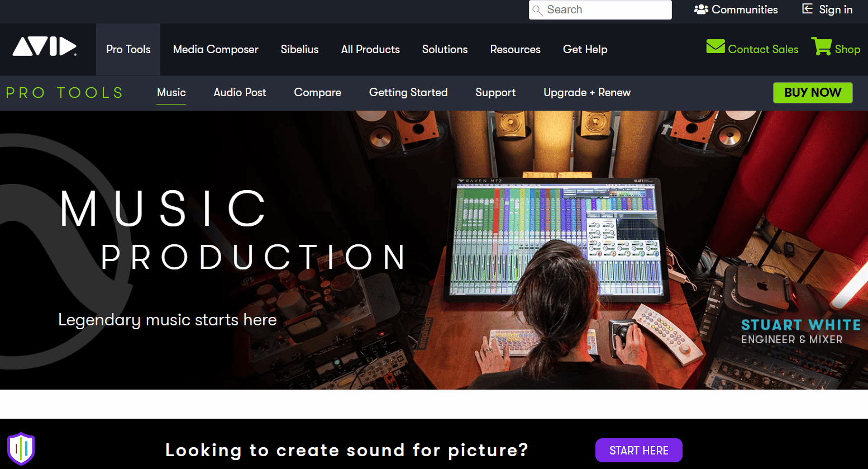The height and width of the screenshot is (469, 868).
Task: Open the Get Help menu
Action: coord(585,49)
